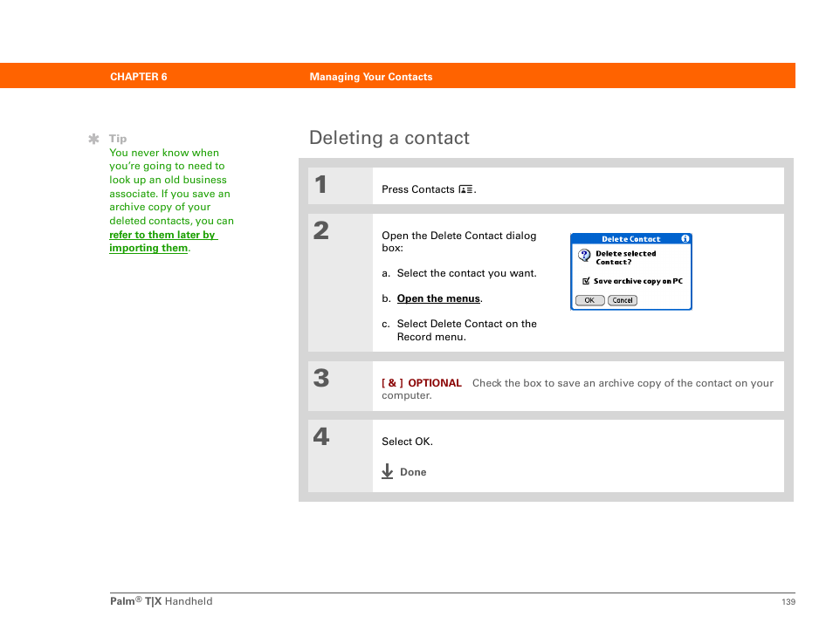Viewport: 833px width, 644px height.
Task: Click the 'Tip' sidebar heading
Action: point(118,139)
